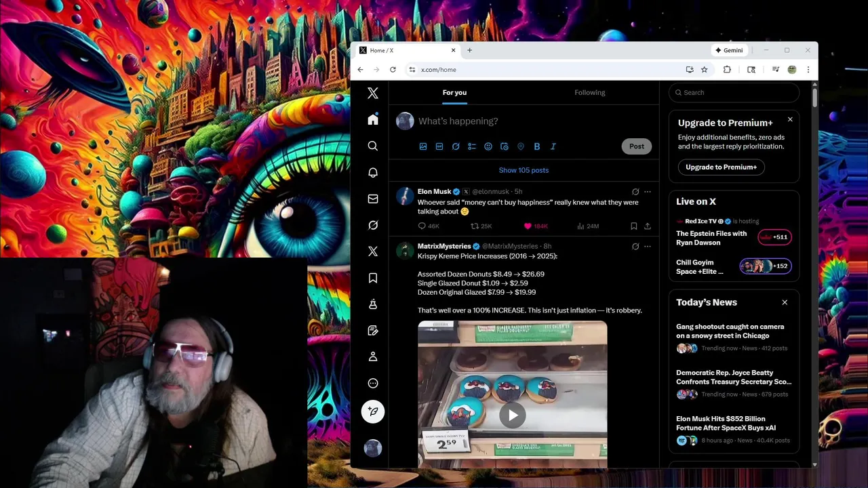Click the X logo in the sidebar
This screenshot has height=488, width=868.
373,94
